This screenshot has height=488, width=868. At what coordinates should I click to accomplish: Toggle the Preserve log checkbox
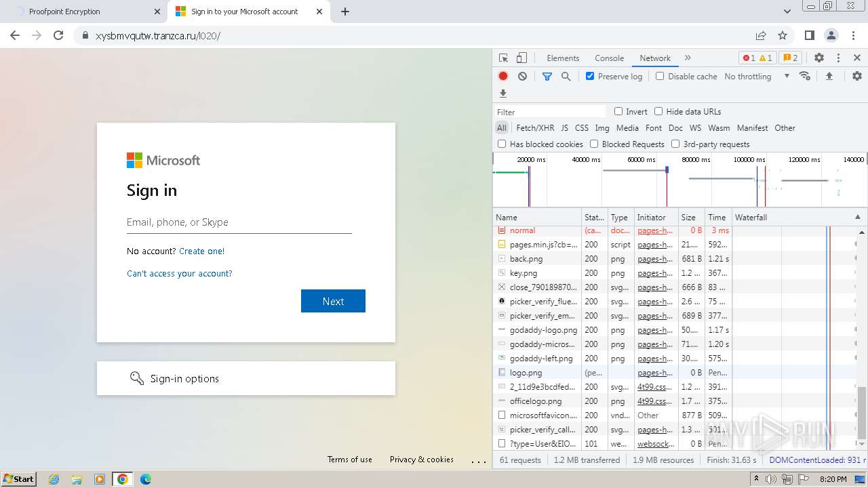590,76
